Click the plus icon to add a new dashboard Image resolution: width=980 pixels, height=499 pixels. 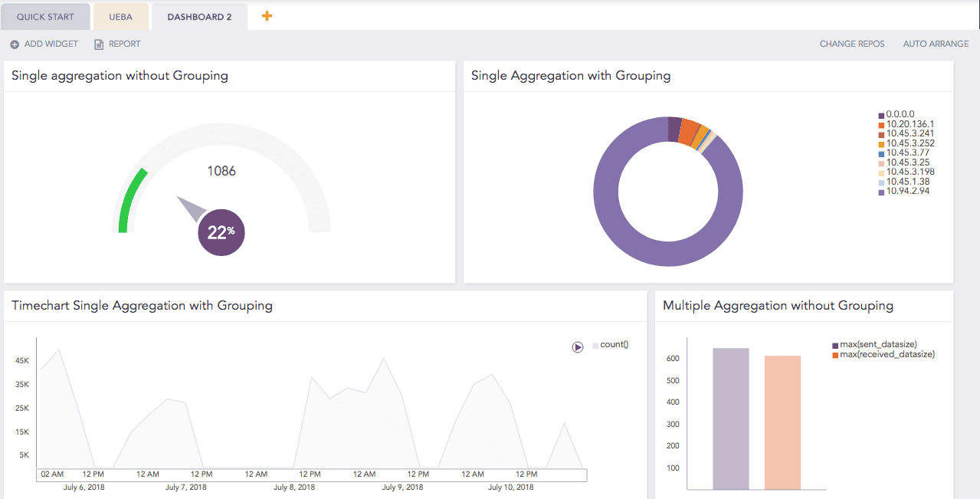coord(267,14)
